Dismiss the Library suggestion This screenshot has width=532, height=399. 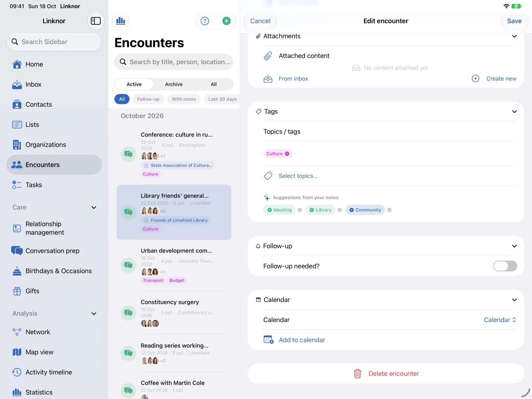click(x=340, y=210)
